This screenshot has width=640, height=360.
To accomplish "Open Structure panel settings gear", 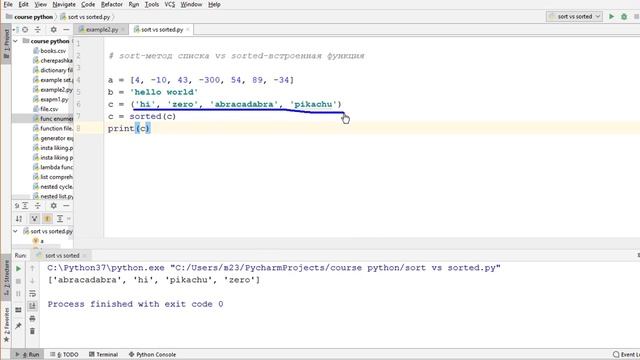I will [x=53, y=206].
